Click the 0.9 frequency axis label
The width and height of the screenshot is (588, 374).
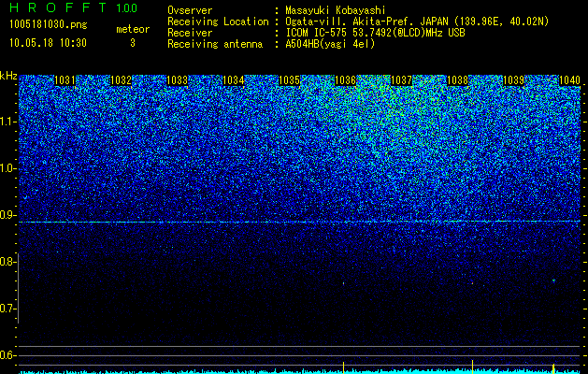7,215
